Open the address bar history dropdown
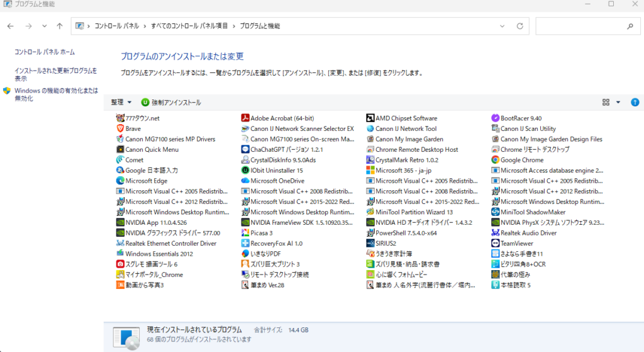This screenshot has height=352, width=644. 502,26
